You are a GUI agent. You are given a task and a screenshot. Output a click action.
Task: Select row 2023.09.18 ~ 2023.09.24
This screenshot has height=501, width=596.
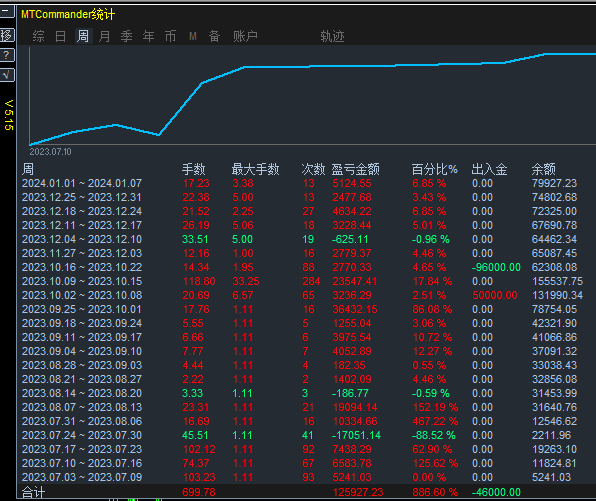coord(302,323)
